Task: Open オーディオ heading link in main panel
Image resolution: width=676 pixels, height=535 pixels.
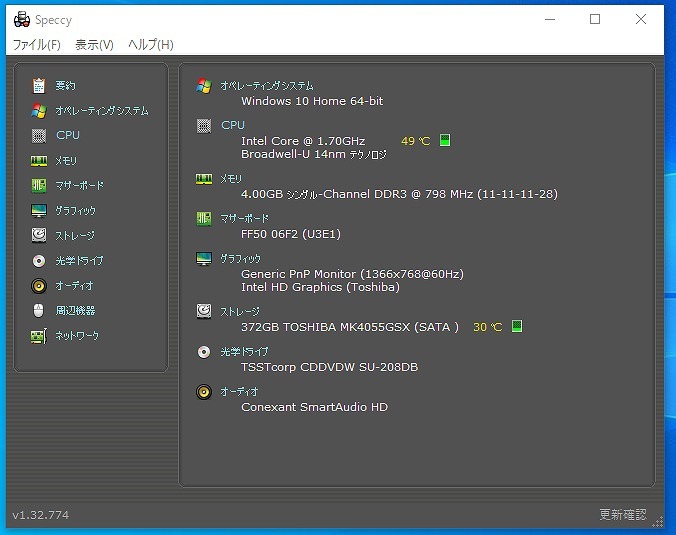Action: [239, 391]
